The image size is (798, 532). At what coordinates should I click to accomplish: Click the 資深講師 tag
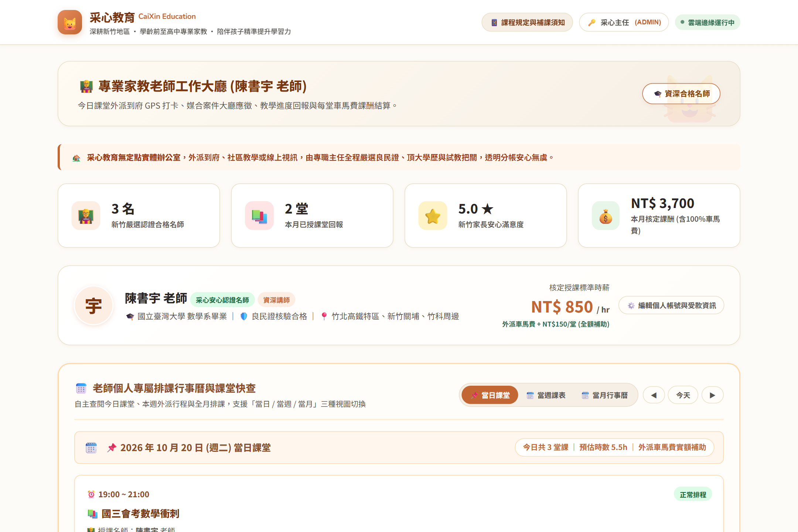(x=276, y=300)
